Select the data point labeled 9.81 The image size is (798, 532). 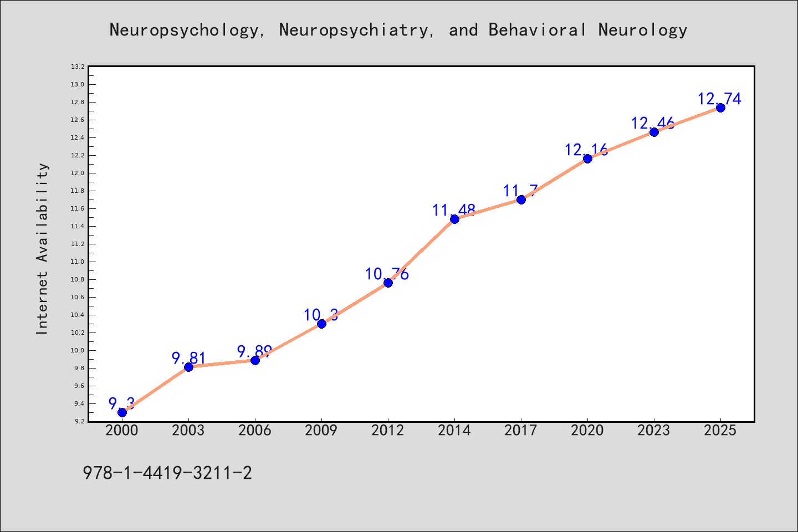pyautogui.click(x=188, y=367)
